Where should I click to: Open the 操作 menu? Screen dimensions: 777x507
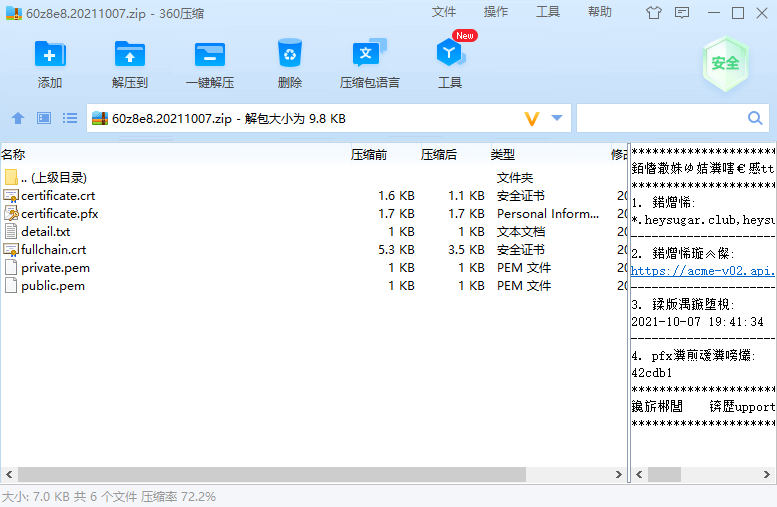(x=496, y=12)
